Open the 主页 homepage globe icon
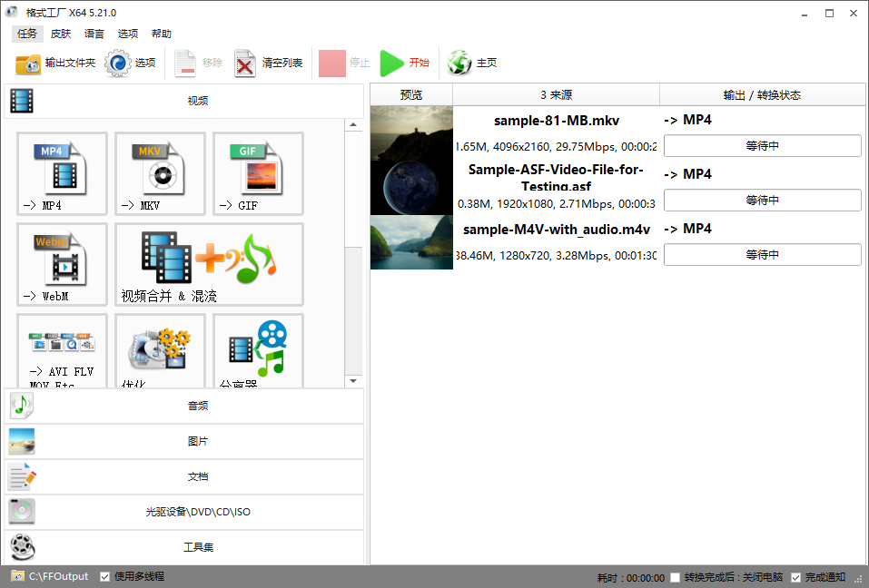 click(459, 63)
